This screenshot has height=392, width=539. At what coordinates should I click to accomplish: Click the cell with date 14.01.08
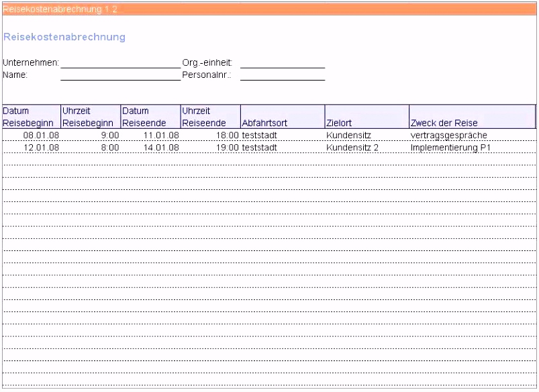[x=150, y=148]
